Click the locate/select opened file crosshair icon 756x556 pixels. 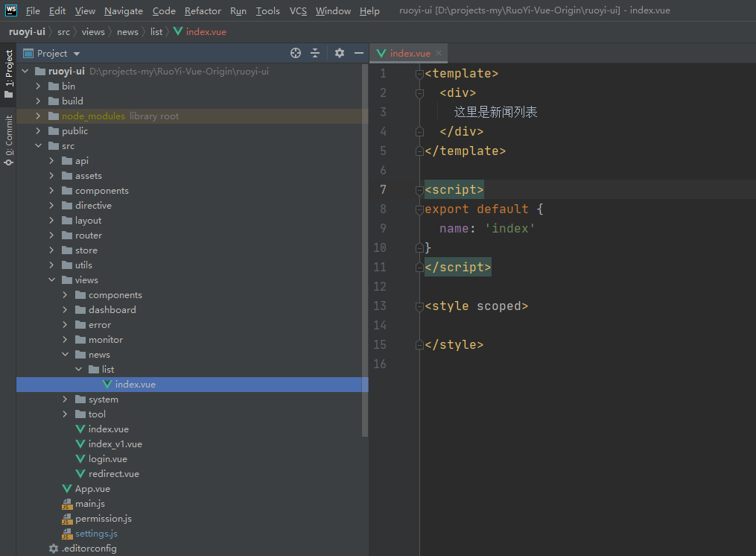click(x=296, y=53)
